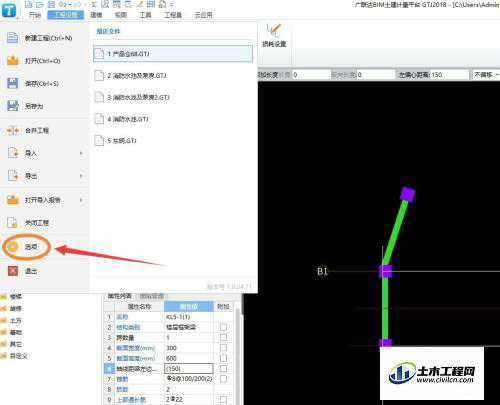Switch to the 开始 ribbon tab
The image size is (500, 405).
point(35,15)
